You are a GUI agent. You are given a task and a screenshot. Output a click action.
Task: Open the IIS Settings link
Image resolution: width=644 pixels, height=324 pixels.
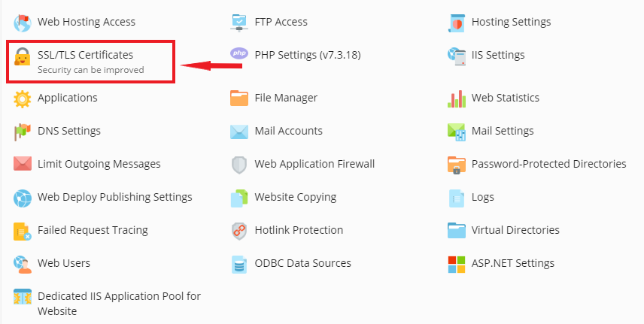[x=498, y=55]
